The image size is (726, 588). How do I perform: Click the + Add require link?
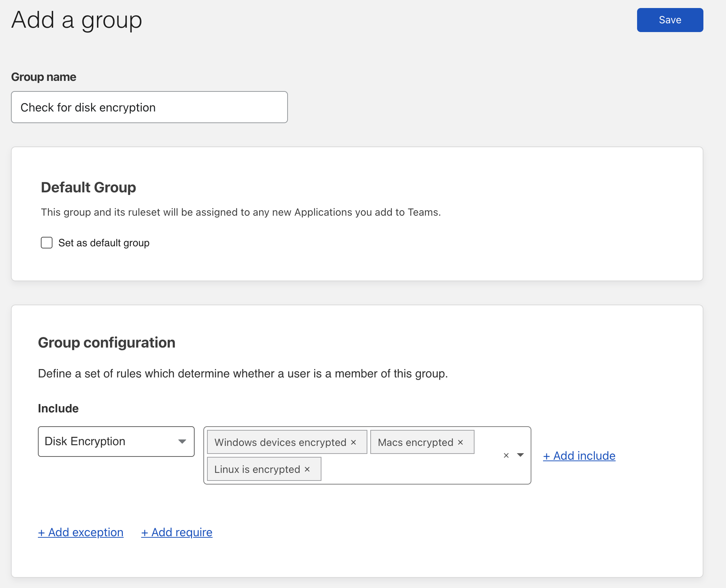[177, 532]
